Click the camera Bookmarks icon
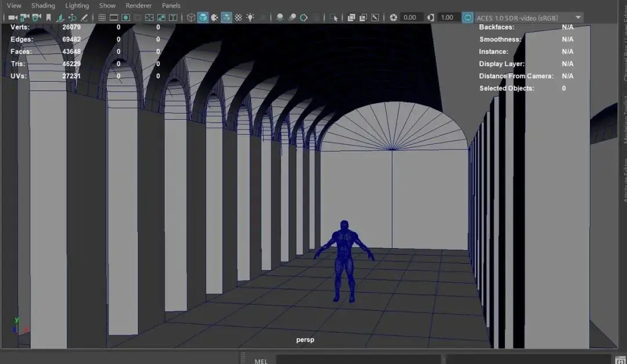Image resolution: width=627 pixels, height=364 pixels. click(48, 17)
